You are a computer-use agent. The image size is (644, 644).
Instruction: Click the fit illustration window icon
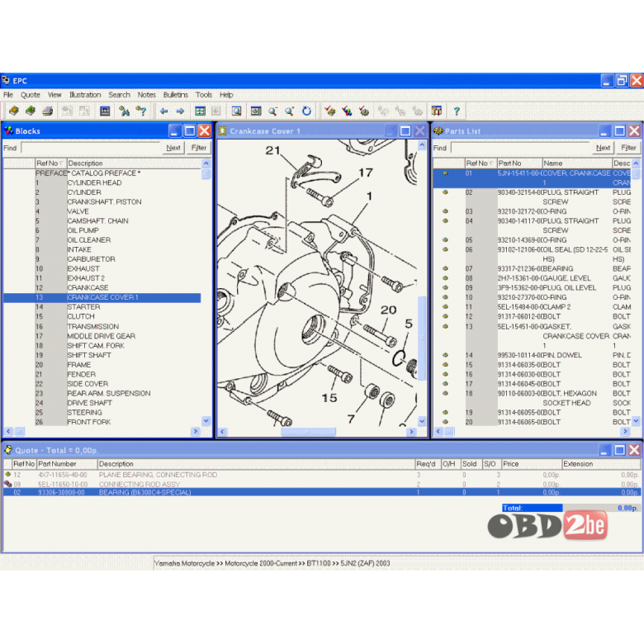click(256, 111)
